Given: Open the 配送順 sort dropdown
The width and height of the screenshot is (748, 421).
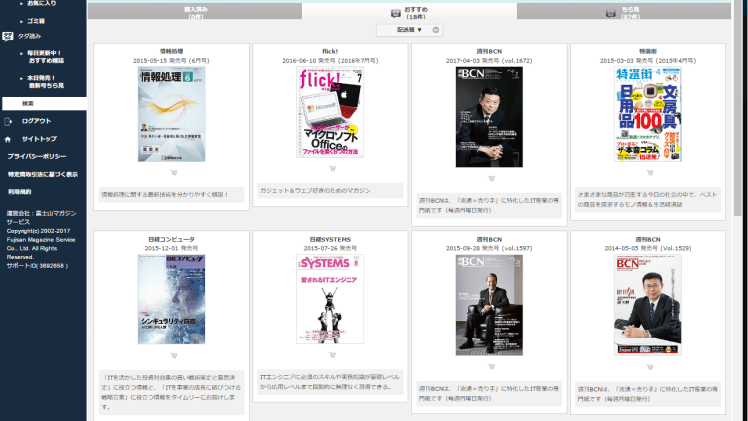Looking at the screenshot, I should (x=403, y=30).
